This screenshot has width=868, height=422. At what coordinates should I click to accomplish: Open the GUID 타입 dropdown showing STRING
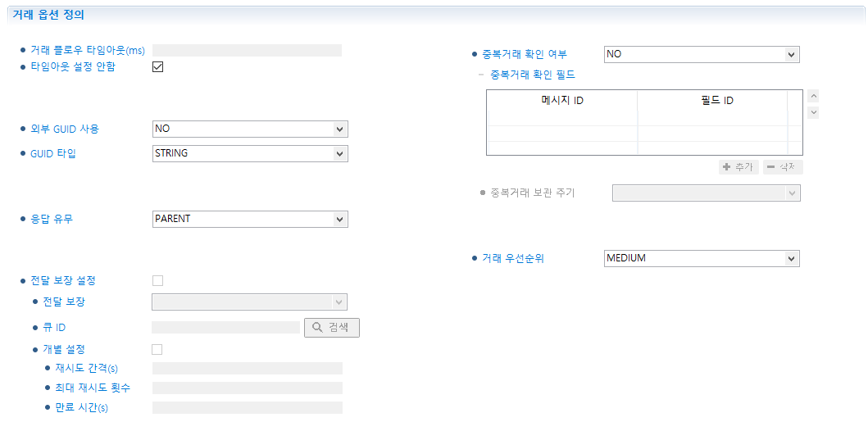coord(250,153)
